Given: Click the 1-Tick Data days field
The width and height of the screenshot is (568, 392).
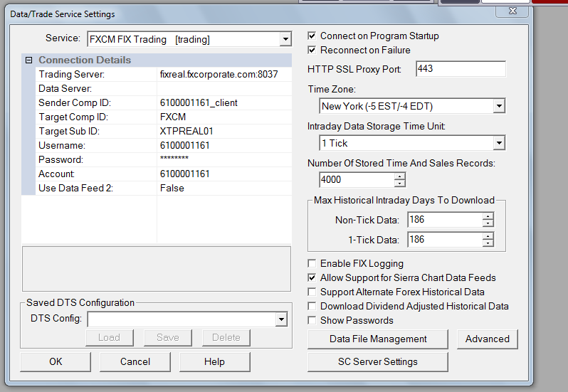Looking at the screenshot, I should pos(445,239).
